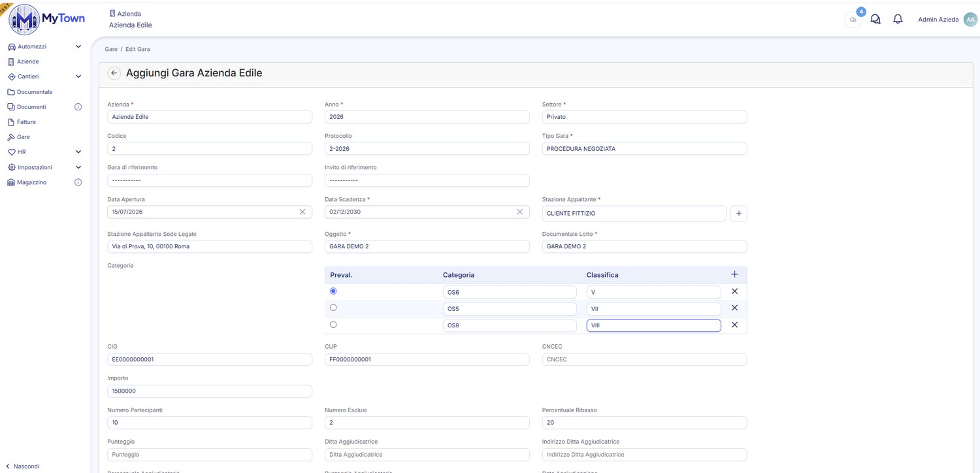Click the Documenti sidebar icon
980x473 pixels.
click(11, 106)
